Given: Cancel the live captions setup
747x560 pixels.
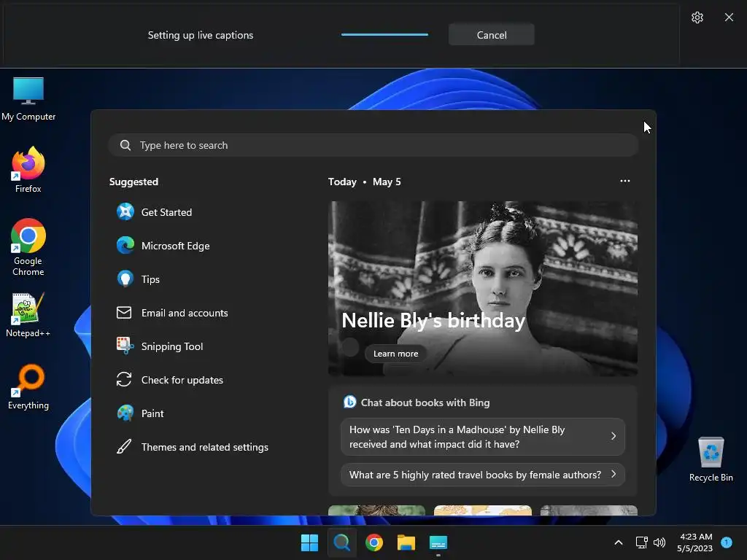Looking at the screenshot, I should tap(491, 35).
